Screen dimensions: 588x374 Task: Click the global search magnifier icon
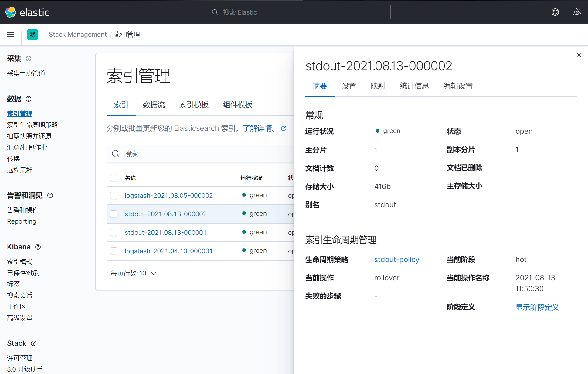tap(215, 12)
